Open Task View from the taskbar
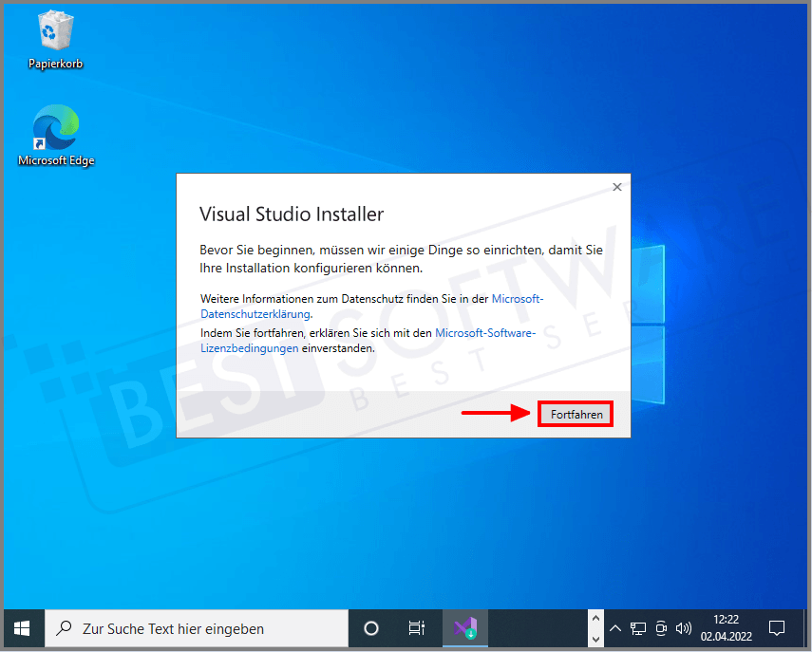The height and width of the screenshot is (652, 812). [x=416, y=627]
